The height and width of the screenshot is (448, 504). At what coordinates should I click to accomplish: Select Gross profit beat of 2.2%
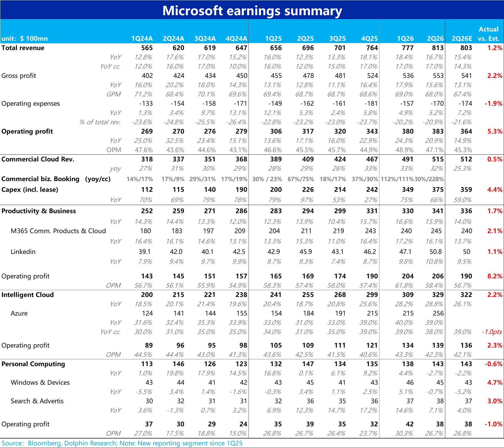(495, 76)
